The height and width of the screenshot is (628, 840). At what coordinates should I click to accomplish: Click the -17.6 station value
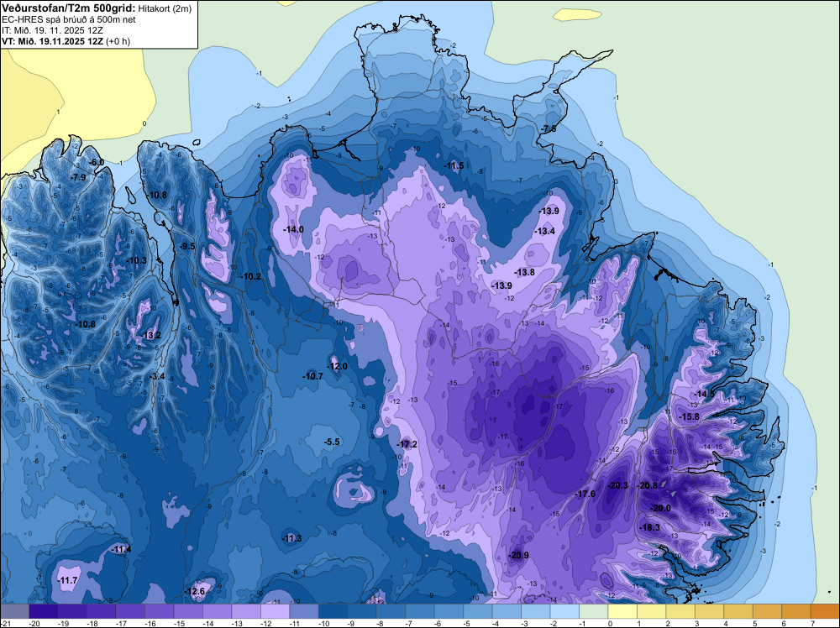click(x=585, y=495)
